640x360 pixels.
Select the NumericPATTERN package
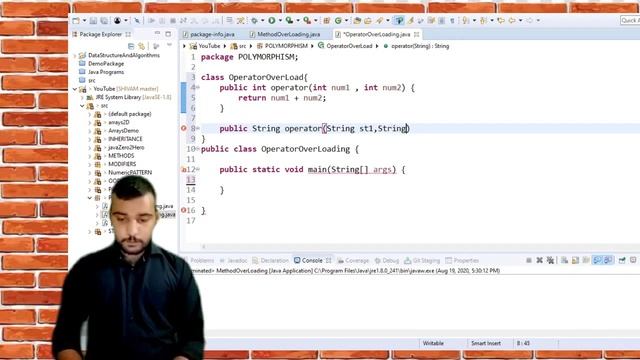pos(130,173)
